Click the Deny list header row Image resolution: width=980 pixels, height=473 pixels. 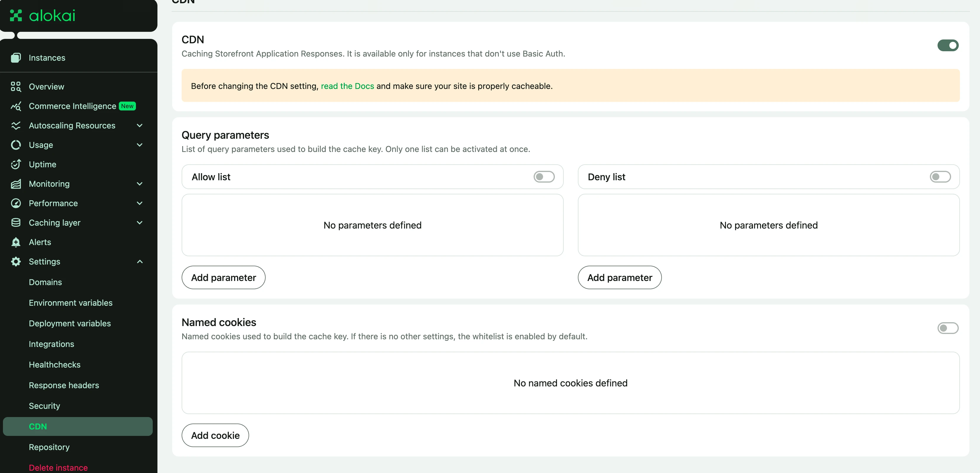(769, 177)
